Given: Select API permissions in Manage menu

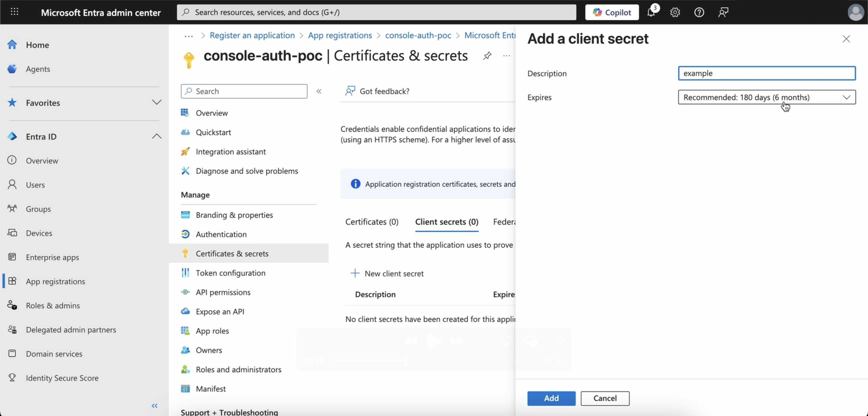Looking at the screenshot, I should pos(223,292).
